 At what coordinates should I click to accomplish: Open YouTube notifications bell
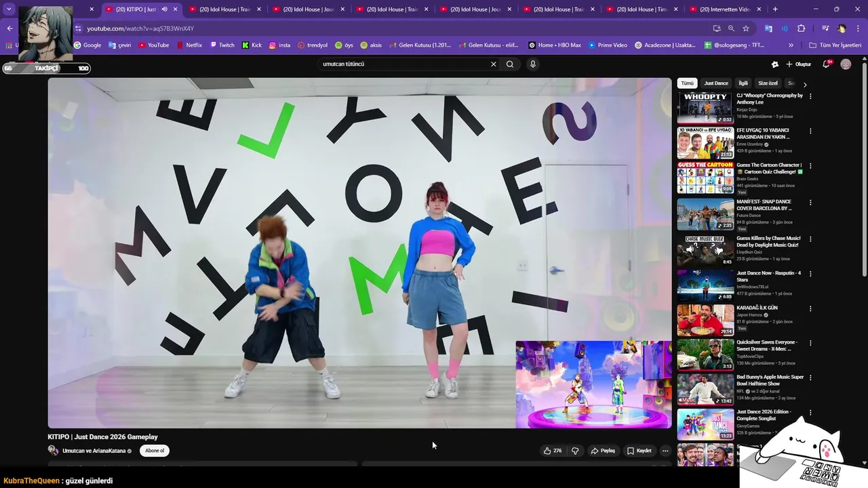(826, 64)
